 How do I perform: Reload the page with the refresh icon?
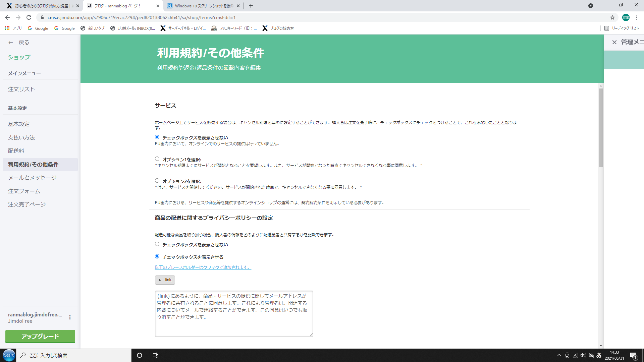pyautogui.click(x=29, y=17)
